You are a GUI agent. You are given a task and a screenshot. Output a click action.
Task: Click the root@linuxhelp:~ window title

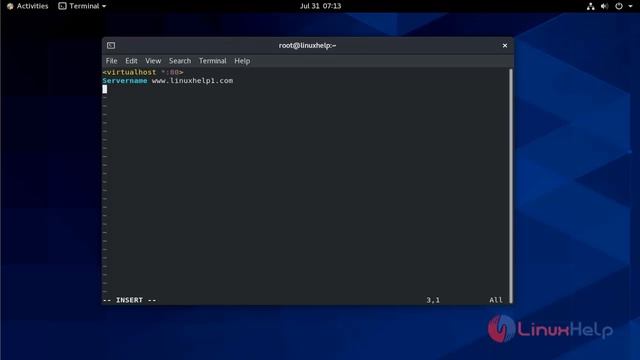tap(307, 45)
